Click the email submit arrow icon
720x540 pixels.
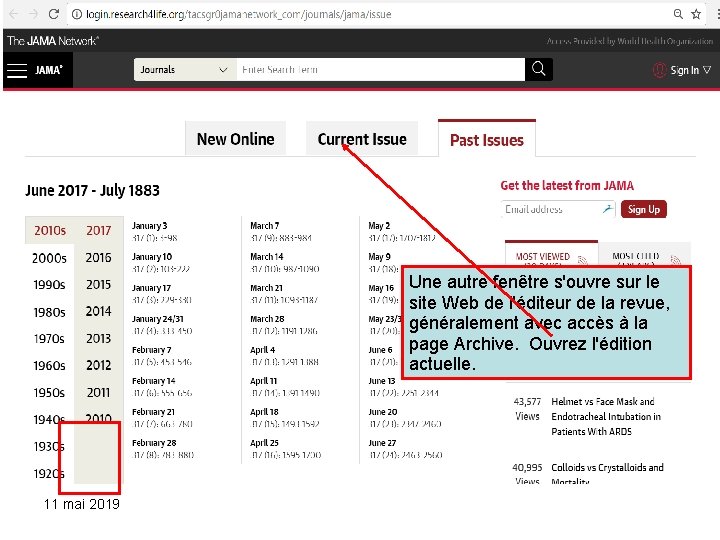[608, 209]
